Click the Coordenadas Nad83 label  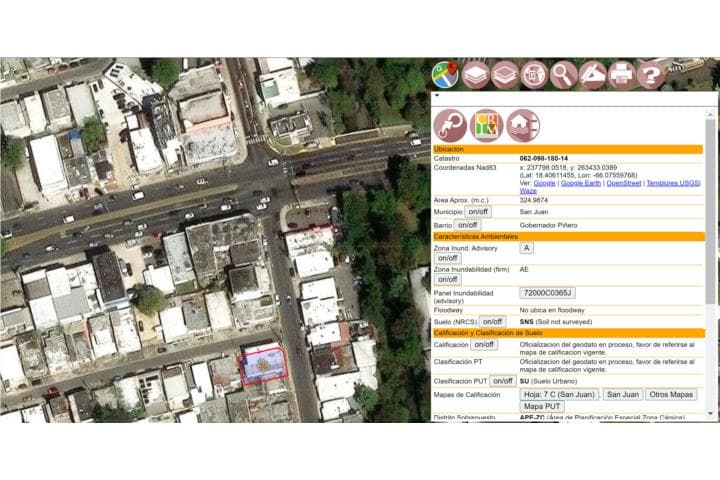point(465,168)
